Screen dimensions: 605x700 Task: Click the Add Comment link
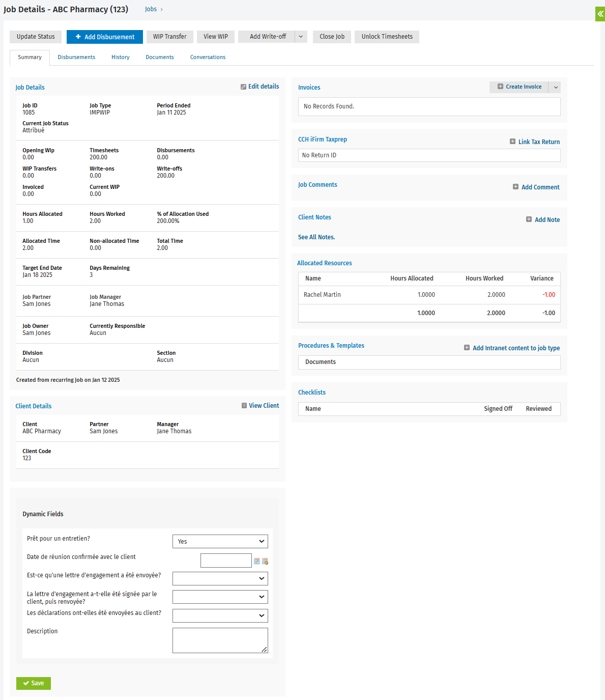pos(540,187)
